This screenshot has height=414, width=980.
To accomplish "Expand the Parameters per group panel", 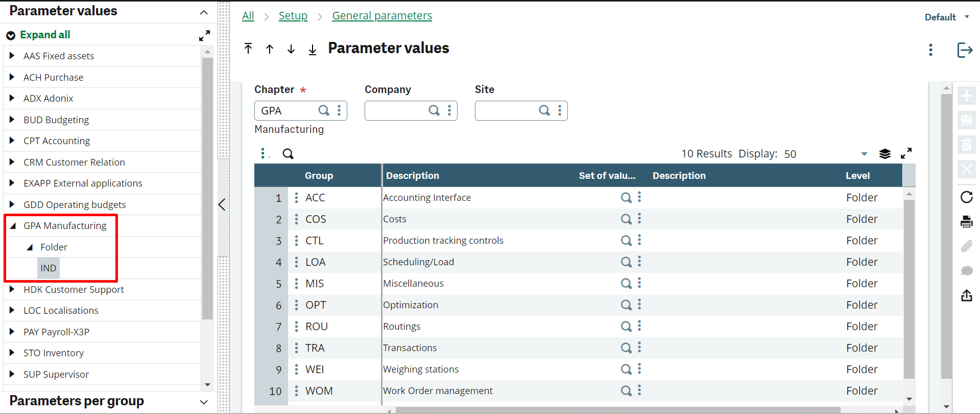I will pyautogui.click(x=203, y=402).
